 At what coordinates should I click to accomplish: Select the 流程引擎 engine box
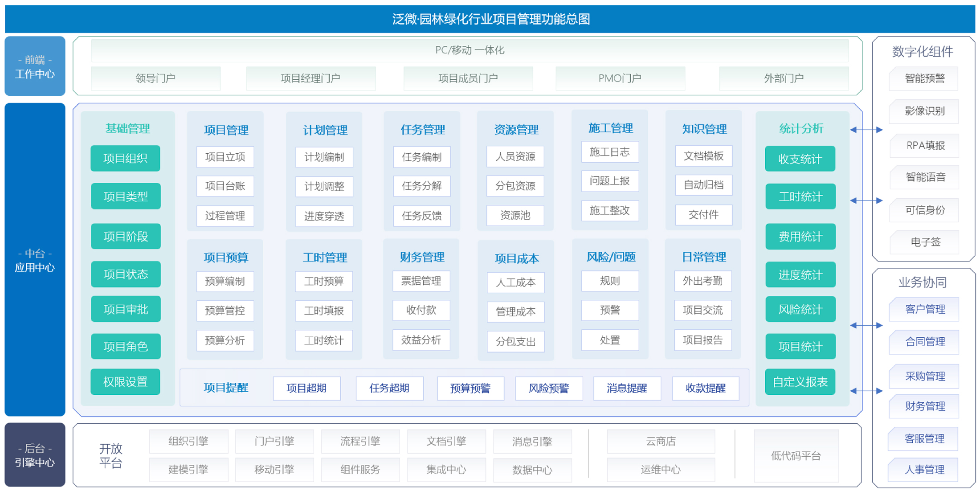click(x=360, y=441)
